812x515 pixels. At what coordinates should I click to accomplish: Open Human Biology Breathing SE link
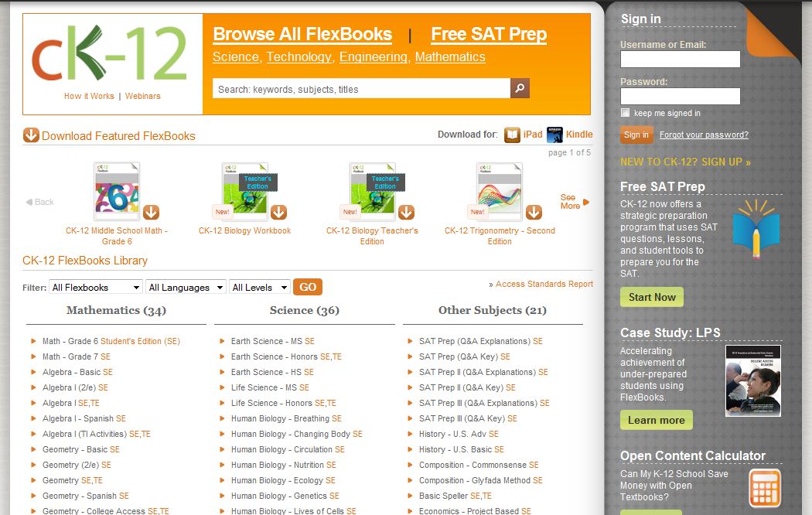(286, 419)
